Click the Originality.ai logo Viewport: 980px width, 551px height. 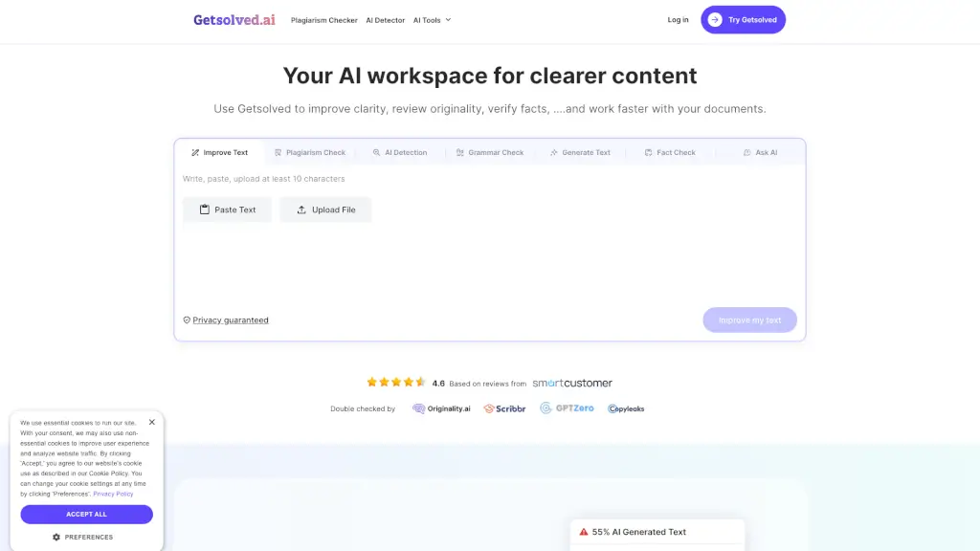click(x=441, y=408)
